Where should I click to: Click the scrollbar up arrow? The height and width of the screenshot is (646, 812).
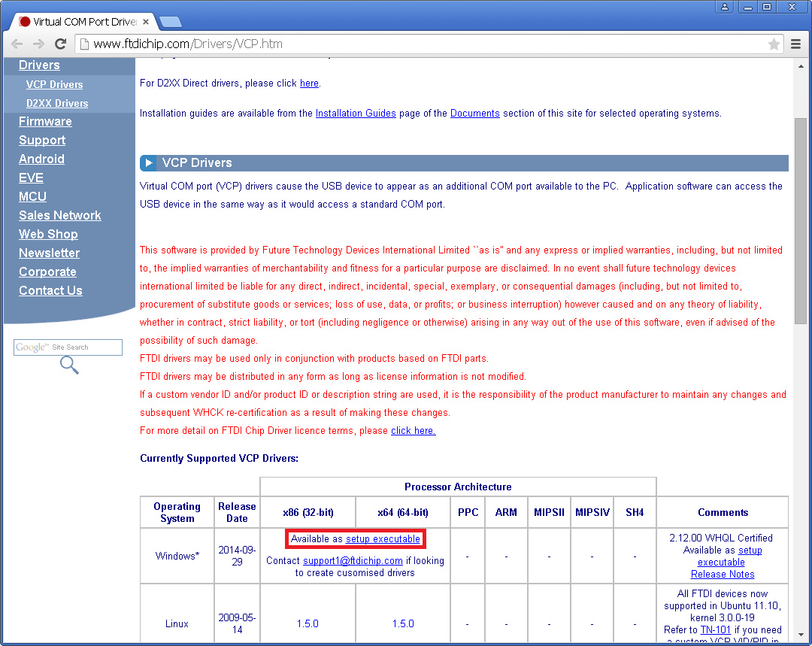point(801,66)
